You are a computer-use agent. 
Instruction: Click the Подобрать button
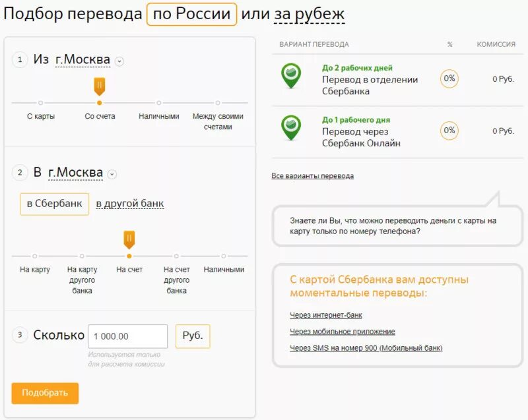(x=45, y=393)
